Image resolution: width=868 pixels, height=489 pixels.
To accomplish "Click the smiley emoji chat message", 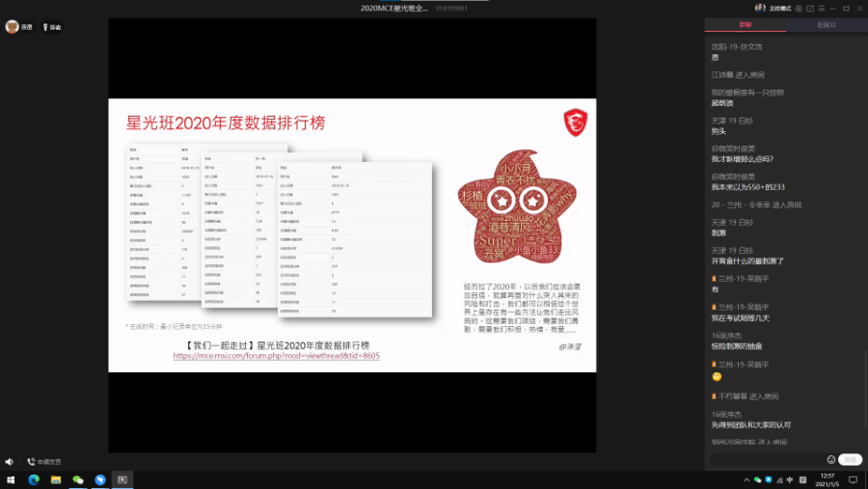I will pos(717,376).
